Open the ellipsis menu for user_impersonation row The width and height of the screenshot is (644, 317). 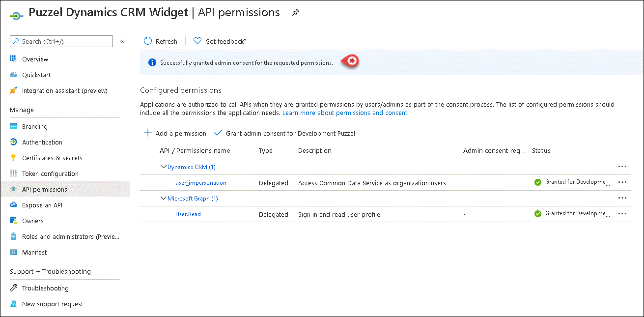tap(622, 182)
